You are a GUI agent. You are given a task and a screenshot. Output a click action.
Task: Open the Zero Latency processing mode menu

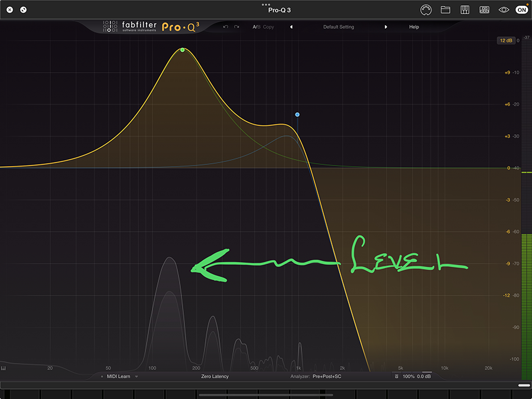[215, 377]
